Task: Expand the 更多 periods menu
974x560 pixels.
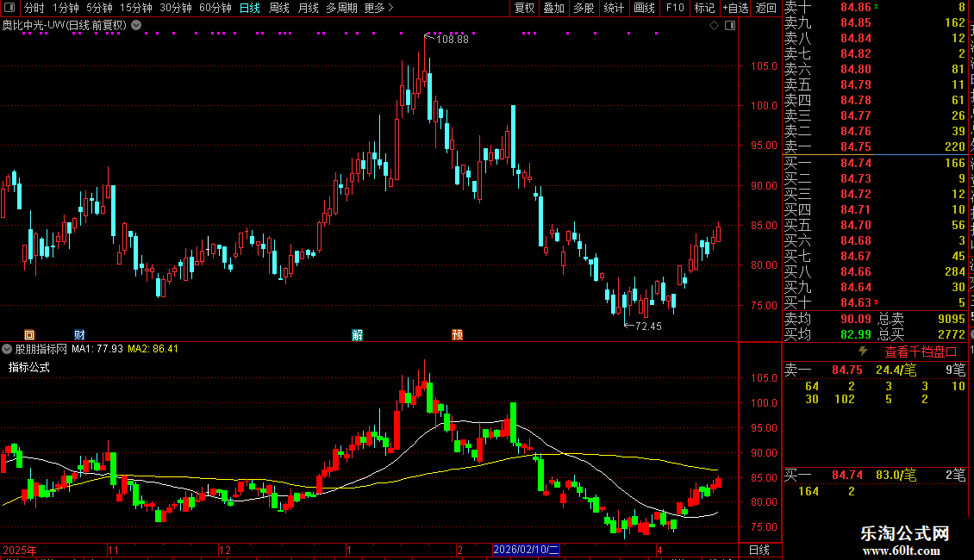Action: pyautogui.click(x=379, y=8)
